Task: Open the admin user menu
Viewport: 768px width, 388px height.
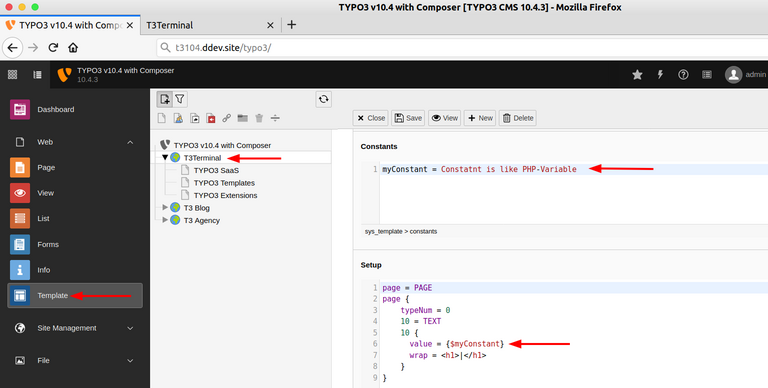Action: (x=745, y=74)
